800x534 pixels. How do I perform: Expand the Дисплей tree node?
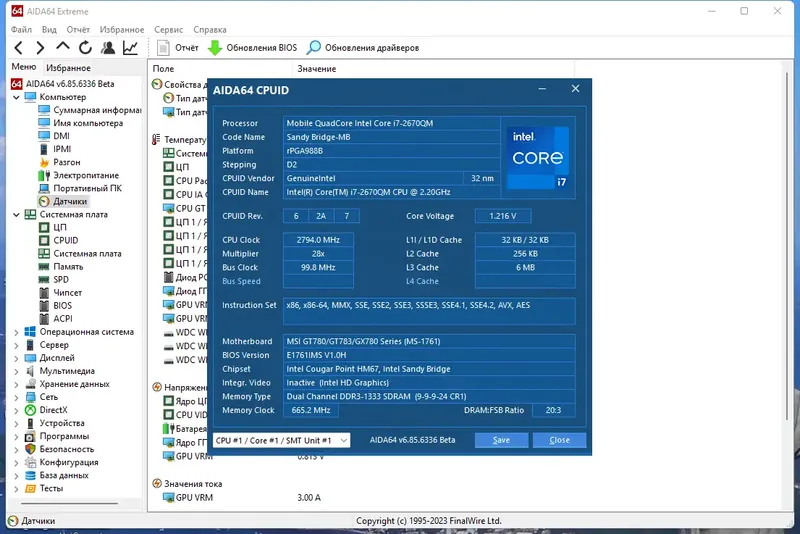[x=16, y=358]
